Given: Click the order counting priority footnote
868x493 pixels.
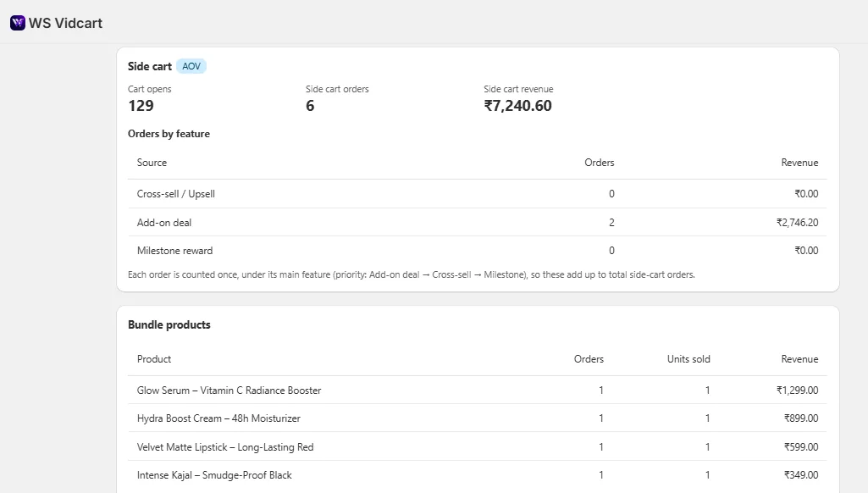Looking at the screenshot, I should pyautogui.click(x=412, y=274).
